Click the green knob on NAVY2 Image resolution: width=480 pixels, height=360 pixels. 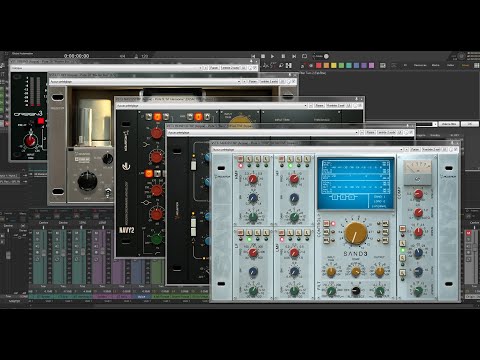(x=156, y=238)
